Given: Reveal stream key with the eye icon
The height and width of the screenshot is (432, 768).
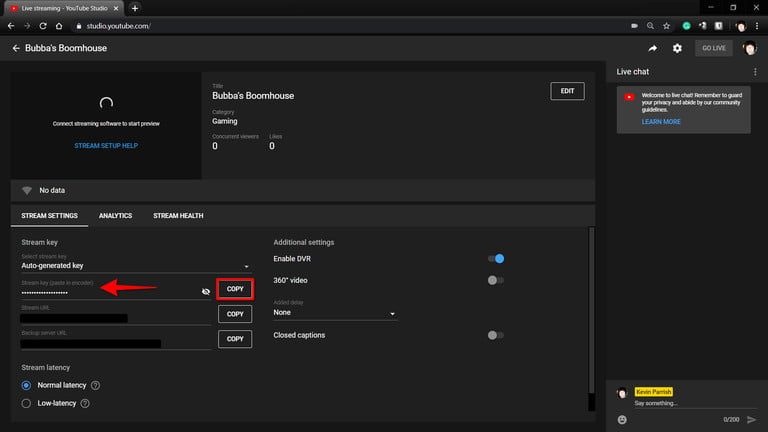Looking at the screenshot, I should tap(205, 290).
